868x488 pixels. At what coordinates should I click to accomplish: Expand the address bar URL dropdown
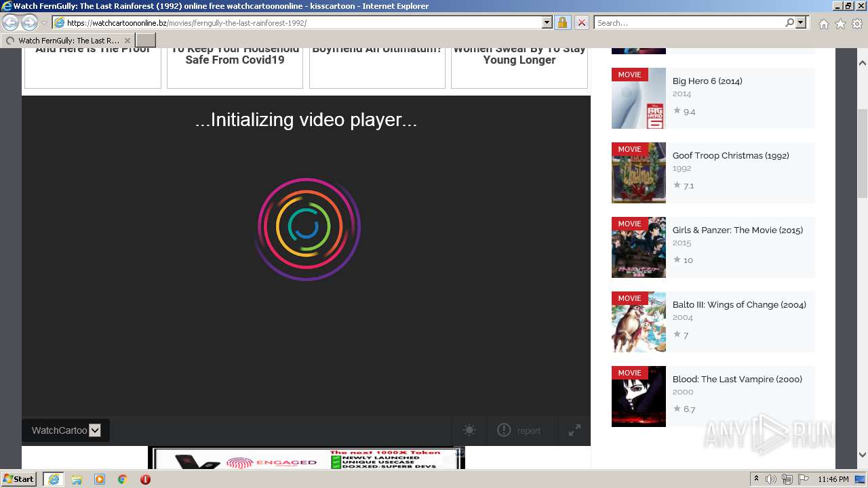(547, 22)
